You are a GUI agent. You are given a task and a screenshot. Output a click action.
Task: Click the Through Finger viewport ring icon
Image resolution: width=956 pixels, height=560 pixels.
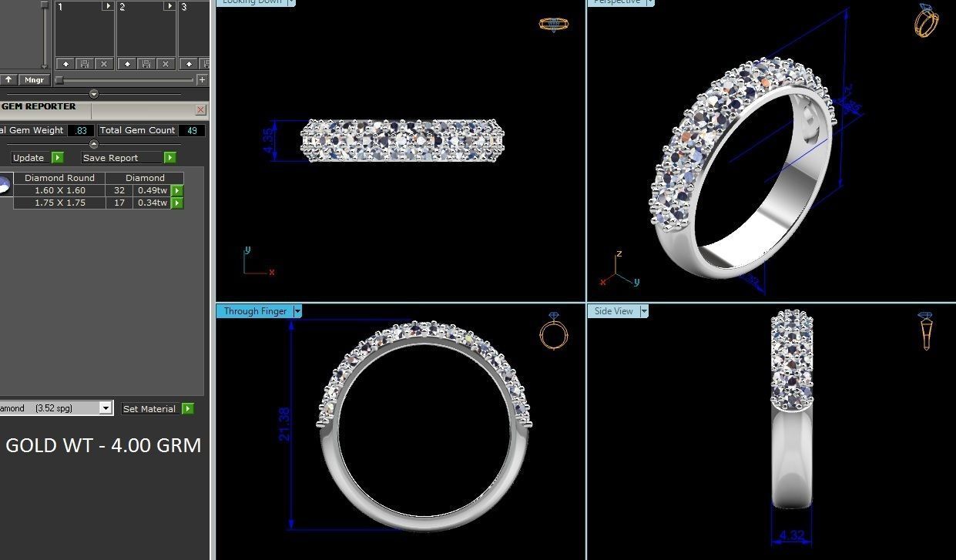554,331
